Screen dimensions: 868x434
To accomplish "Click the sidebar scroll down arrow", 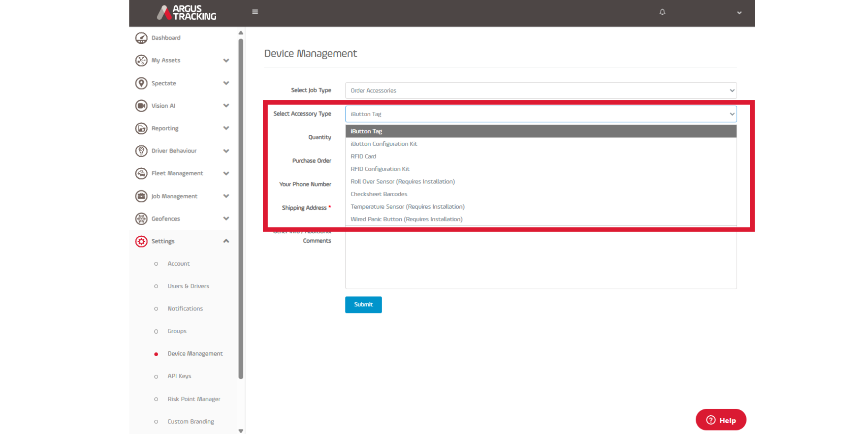I will coord(241,431).
